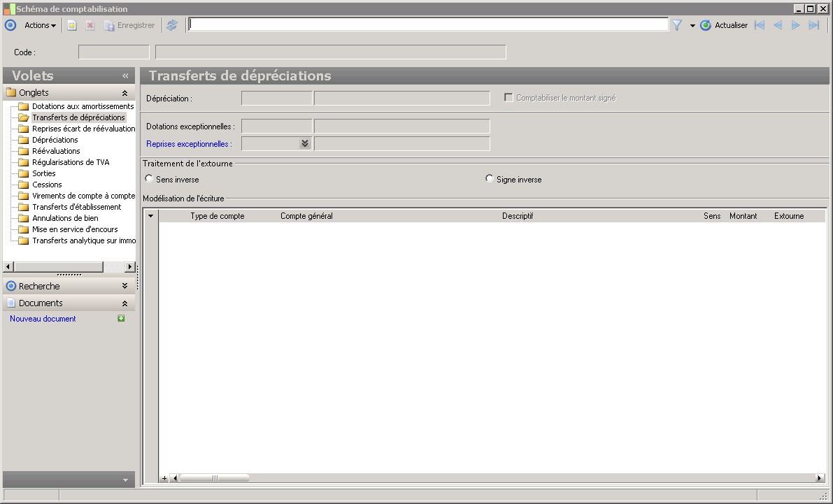Collapse the Onglets section
The image size is (833, 504).
click(x=124, y=93)
